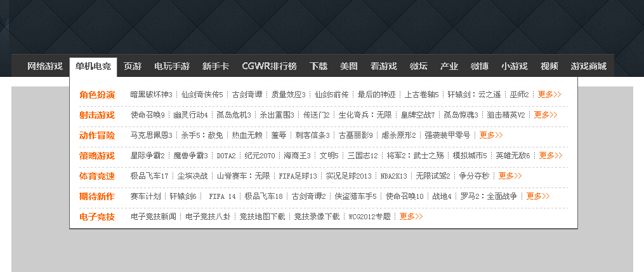Open the 期待新作 category heading
The image size is (644, 272).
tap(97, 197)
